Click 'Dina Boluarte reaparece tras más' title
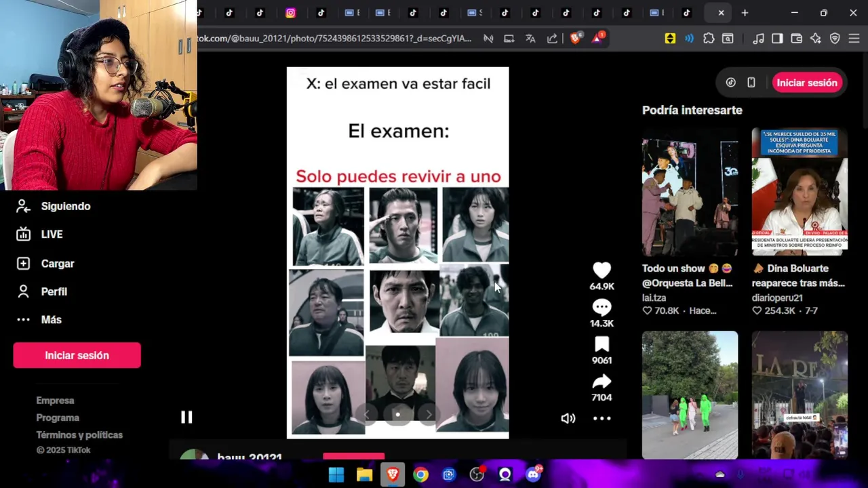The image size is (868, 488). (798, 276)
